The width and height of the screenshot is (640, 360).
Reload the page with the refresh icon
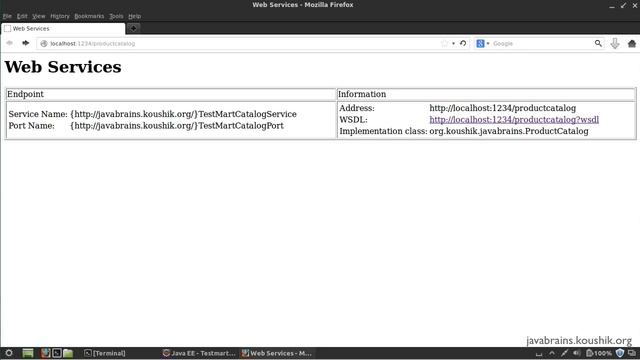click(463, 43)
